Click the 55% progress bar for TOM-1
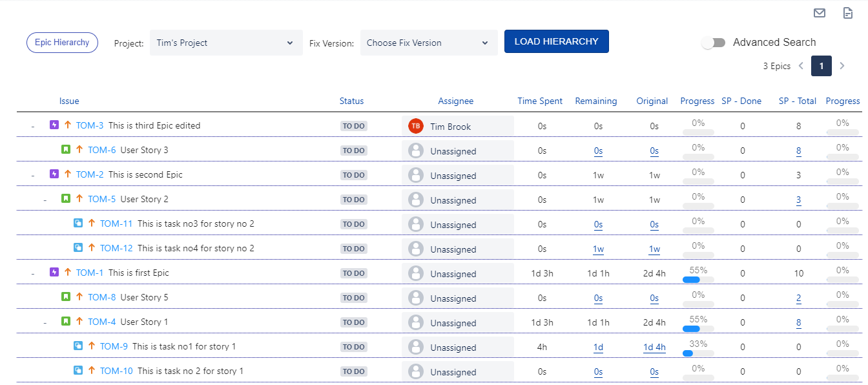 pyautogui.click(x=698, y=280)
